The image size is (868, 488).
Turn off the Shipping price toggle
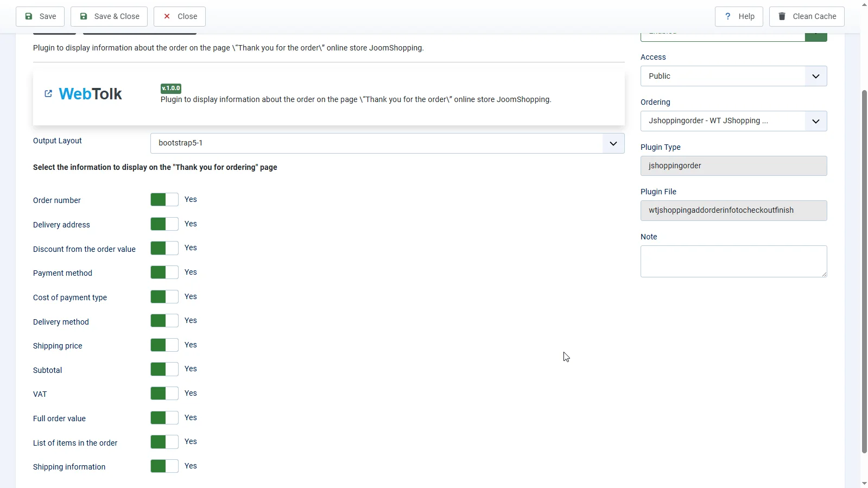[164, 345]
